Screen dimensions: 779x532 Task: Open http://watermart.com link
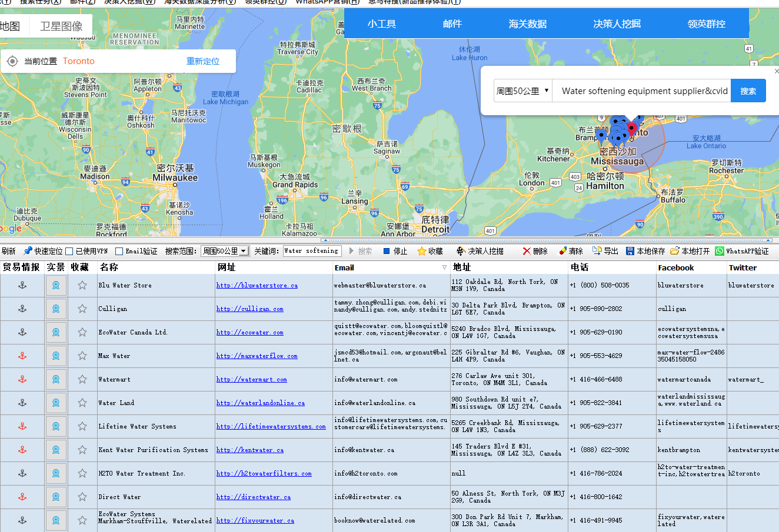(252, 379)
